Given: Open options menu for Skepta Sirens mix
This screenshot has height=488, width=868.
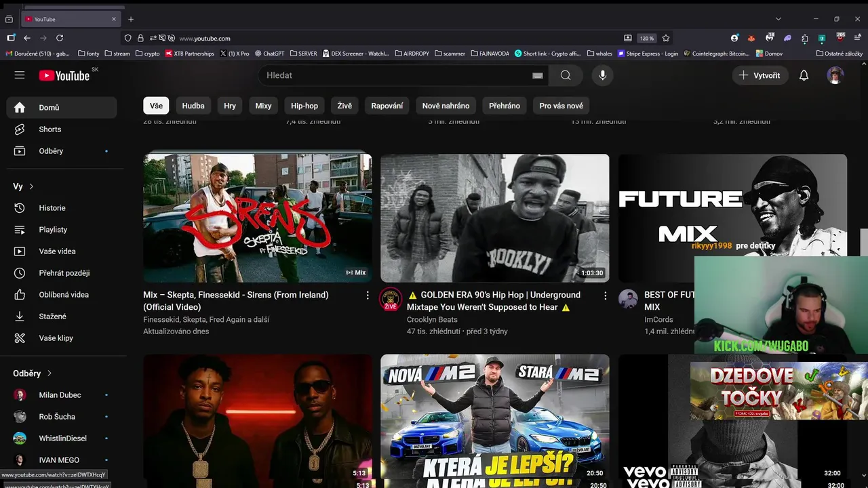Looking at the screenshot, I should tap(368, 296).
